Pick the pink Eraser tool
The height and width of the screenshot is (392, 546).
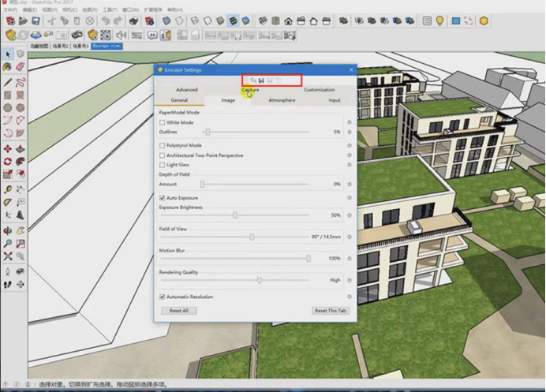tap(21, 66)
